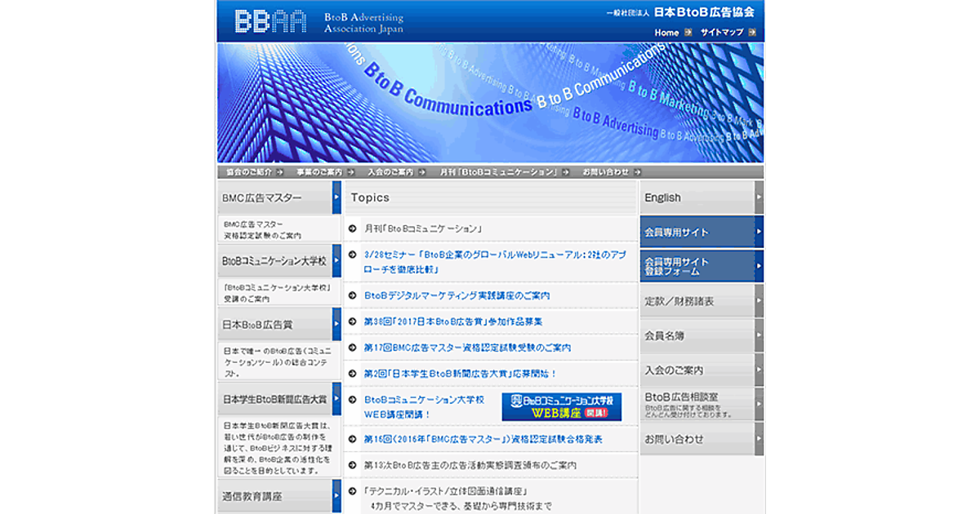Open the 3/28セミナー グローバルWebリニューアル link
Screen dimensions: 980x514
tap(495, 261)
